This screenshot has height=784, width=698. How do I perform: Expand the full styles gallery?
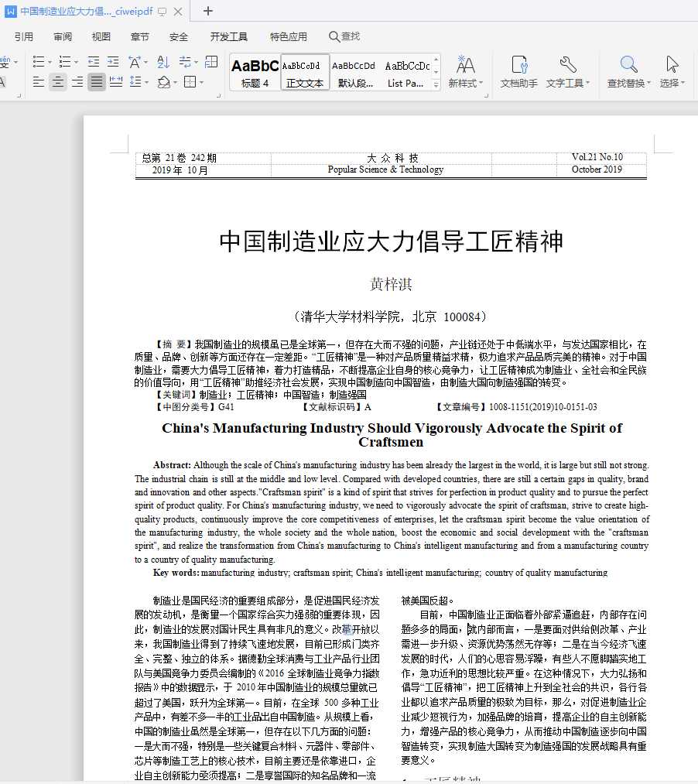tap(436, 84)
